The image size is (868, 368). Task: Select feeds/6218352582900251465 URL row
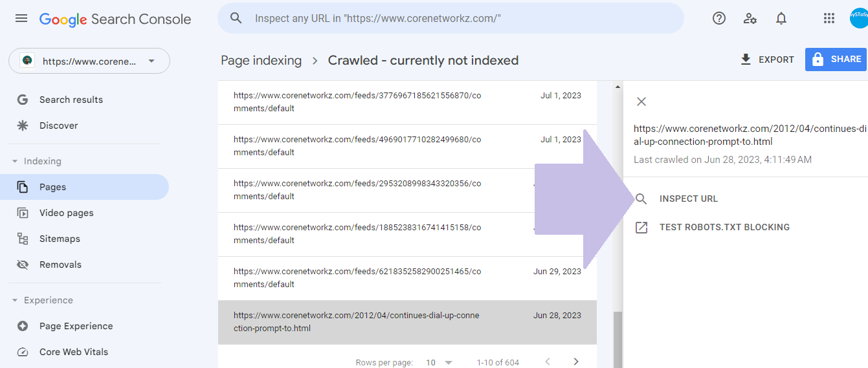407,278
